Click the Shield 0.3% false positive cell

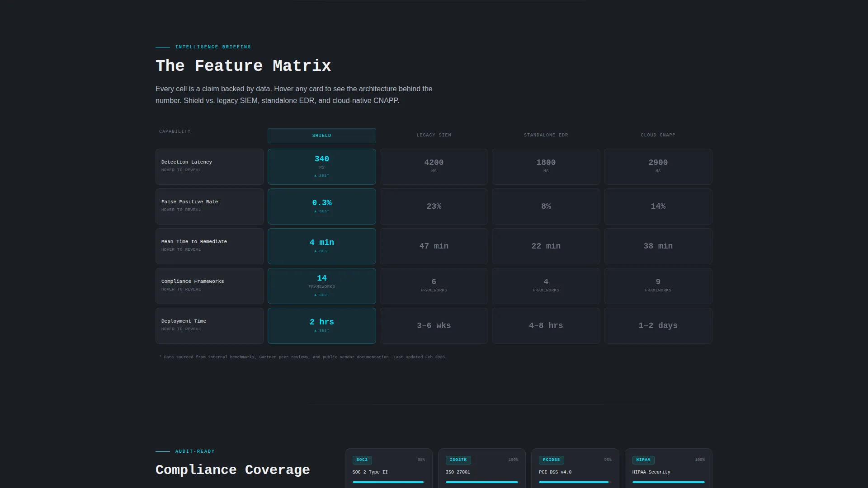point(322,206)
